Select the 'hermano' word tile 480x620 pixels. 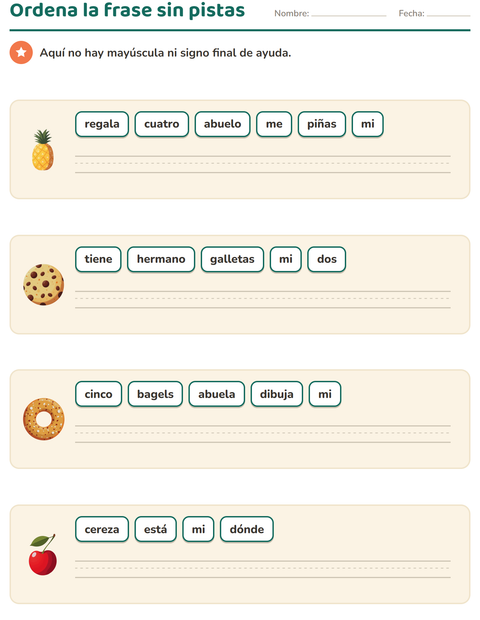click(x=161, y=259)
